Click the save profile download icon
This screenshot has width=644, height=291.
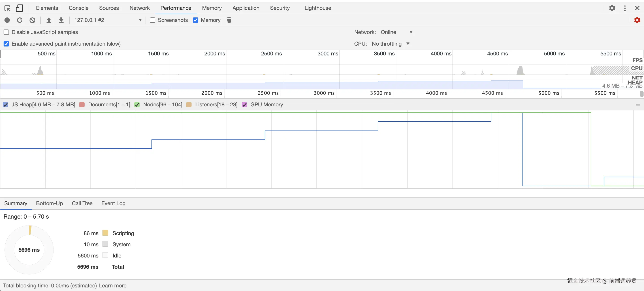[61, 20]
